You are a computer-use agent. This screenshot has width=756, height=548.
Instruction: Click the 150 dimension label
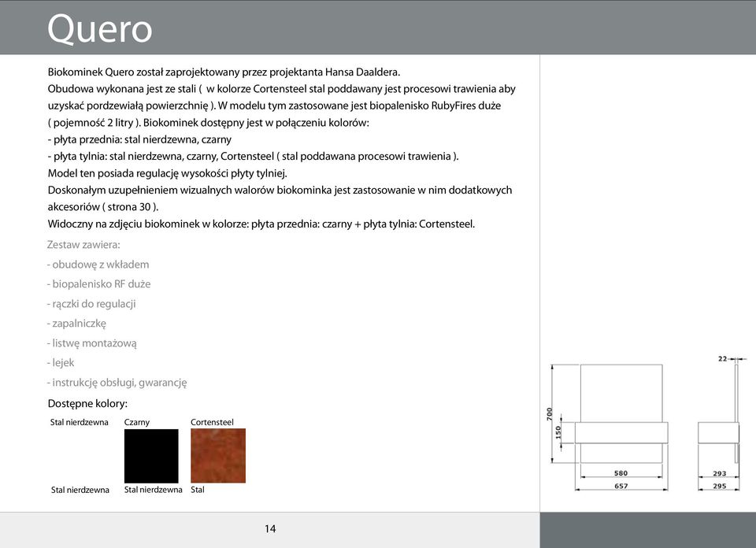(x=558, y=432)
